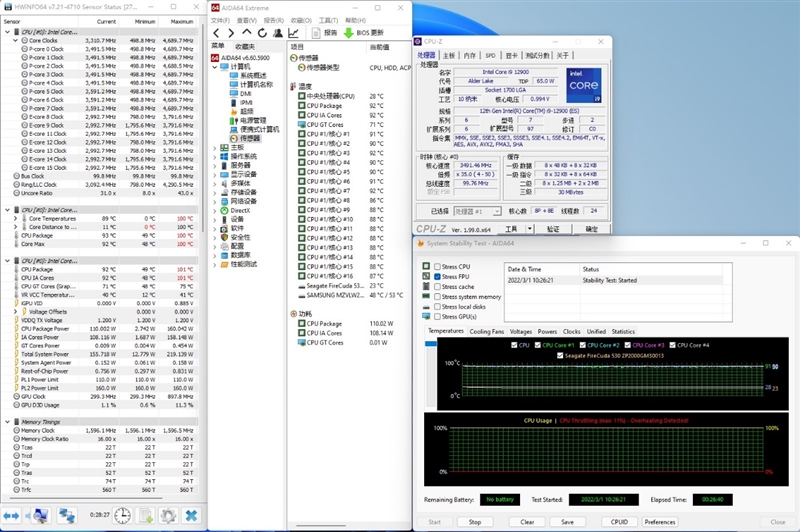The width and height of the screenshot is (800, 532).
Task: Click AIDA64 forward navigation arrow
Action: click(x=231, y=33)
